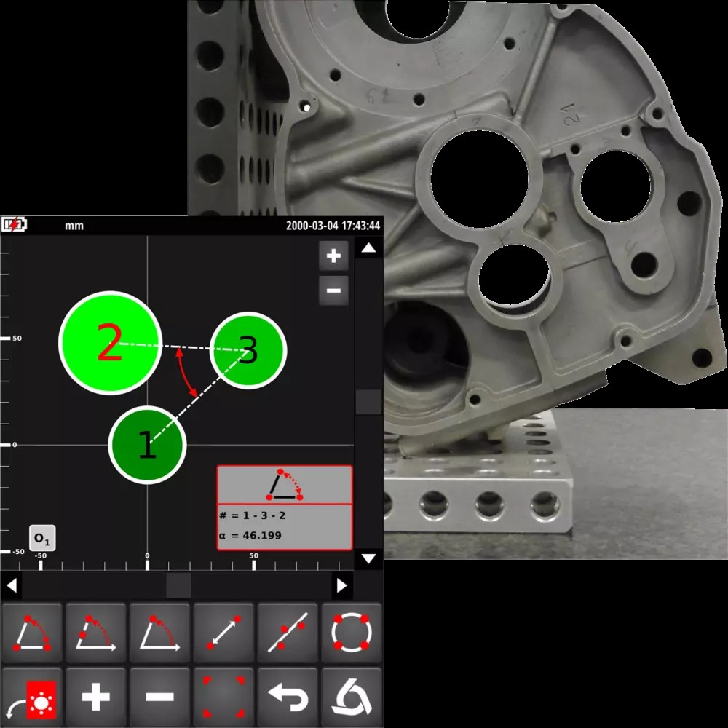
Task: Select green circle number 1
Action: (148, 445)
